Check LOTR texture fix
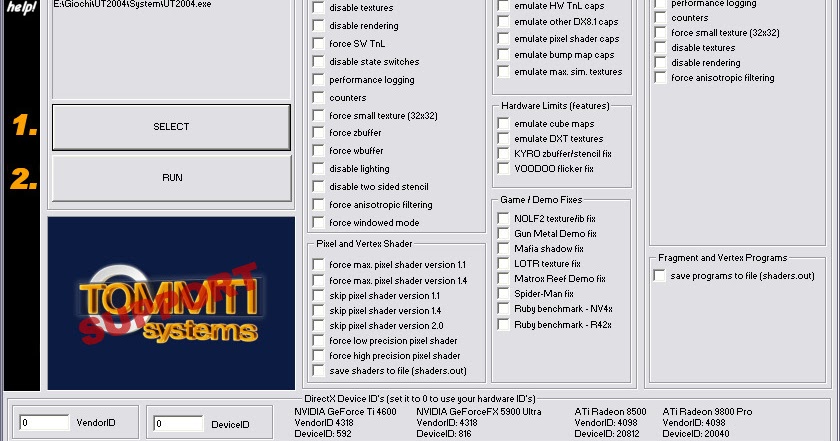Viewport: 840px width, 441px height. tap(504, 264)
